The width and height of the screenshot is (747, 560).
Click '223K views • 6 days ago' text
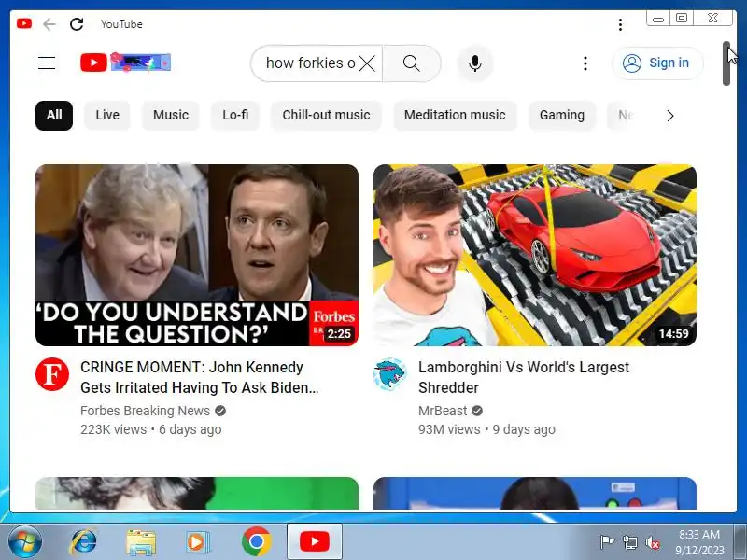click(151, 429)
